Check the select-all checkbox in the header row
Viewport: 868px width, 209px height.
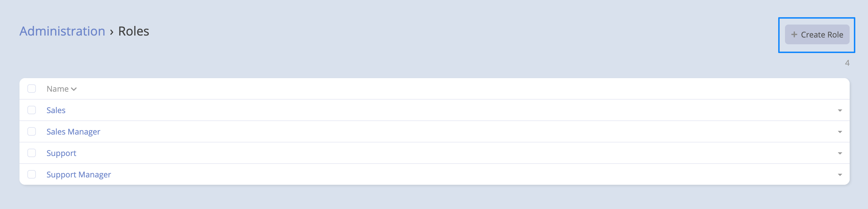32,89
